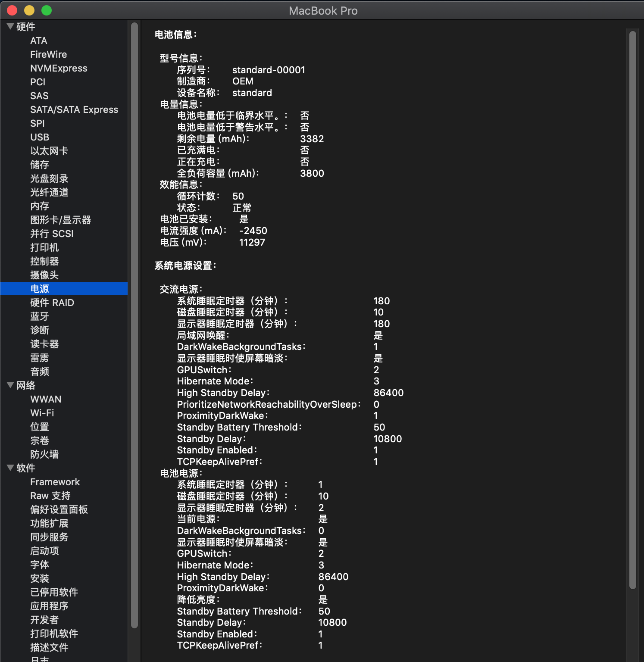Select 内存 in sidebar
Viewport: 644px width, 662px height.
point(40,206)
